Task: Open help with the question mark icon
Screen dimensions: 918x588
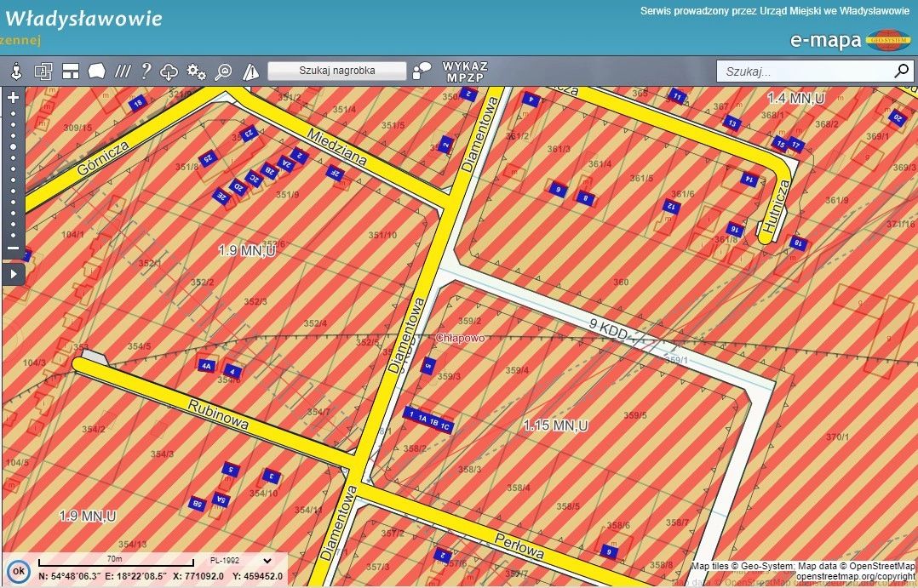Action: coord(146,71)
